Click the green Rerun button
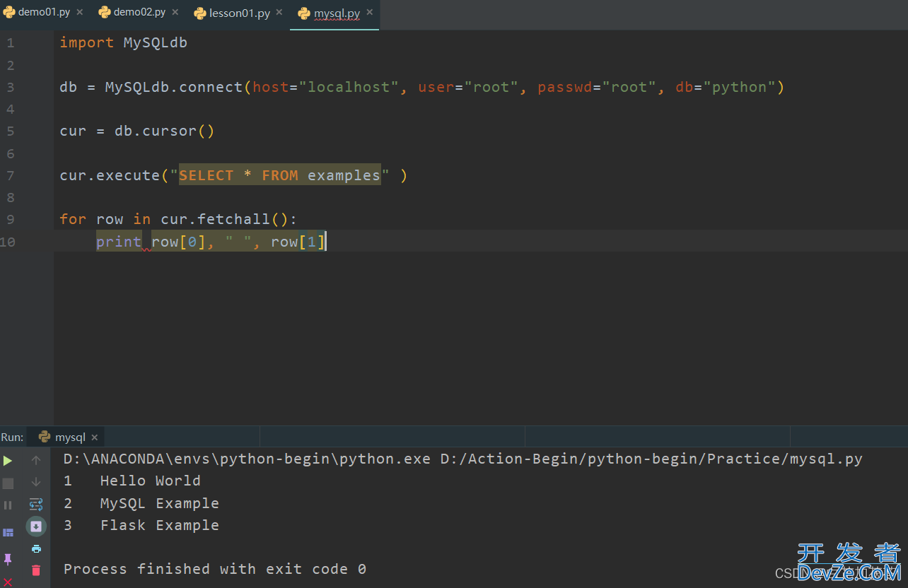The height and width of the screenshot is (588, 908). [8, 461]
